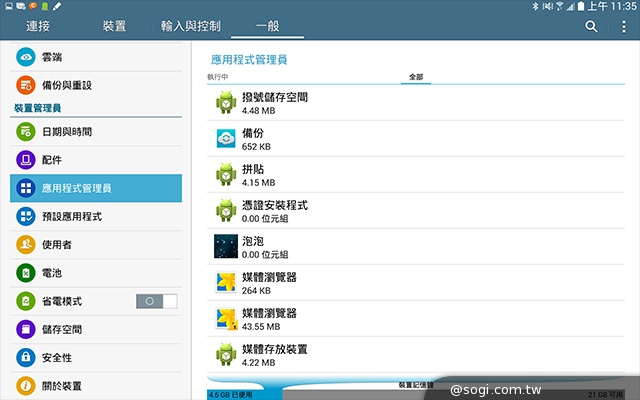Tap the 使用者 user icon

click(26, 244)
